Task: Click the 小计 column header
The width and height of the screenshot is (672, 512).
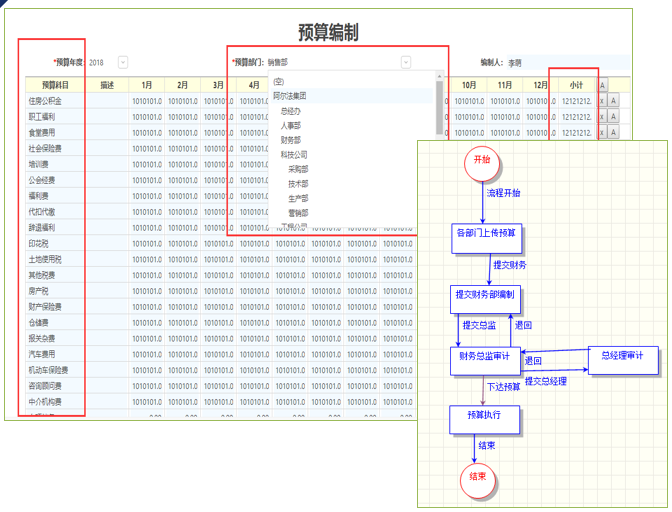Action: tap(576, 85)
